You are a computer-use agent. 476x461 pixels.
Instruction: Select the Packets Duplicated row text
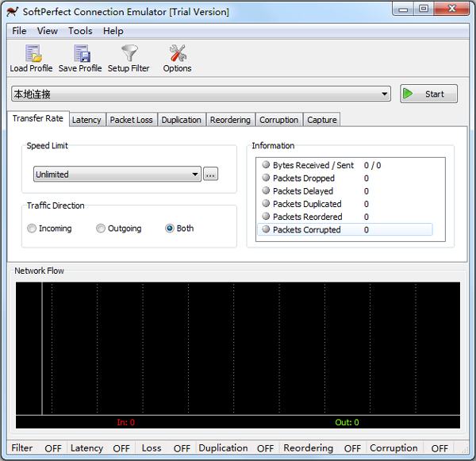click(x=307, y=204)
